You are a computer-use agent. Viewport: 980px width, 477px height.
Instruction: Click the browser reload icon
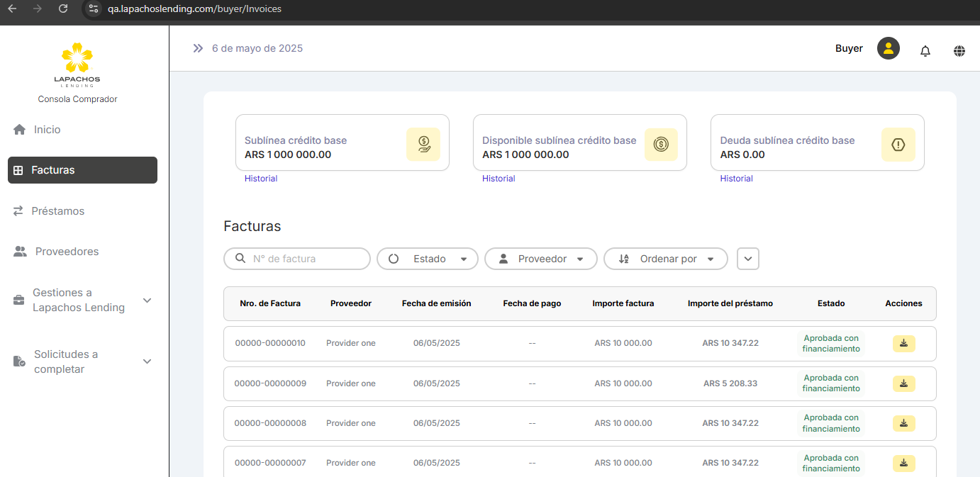63,9
